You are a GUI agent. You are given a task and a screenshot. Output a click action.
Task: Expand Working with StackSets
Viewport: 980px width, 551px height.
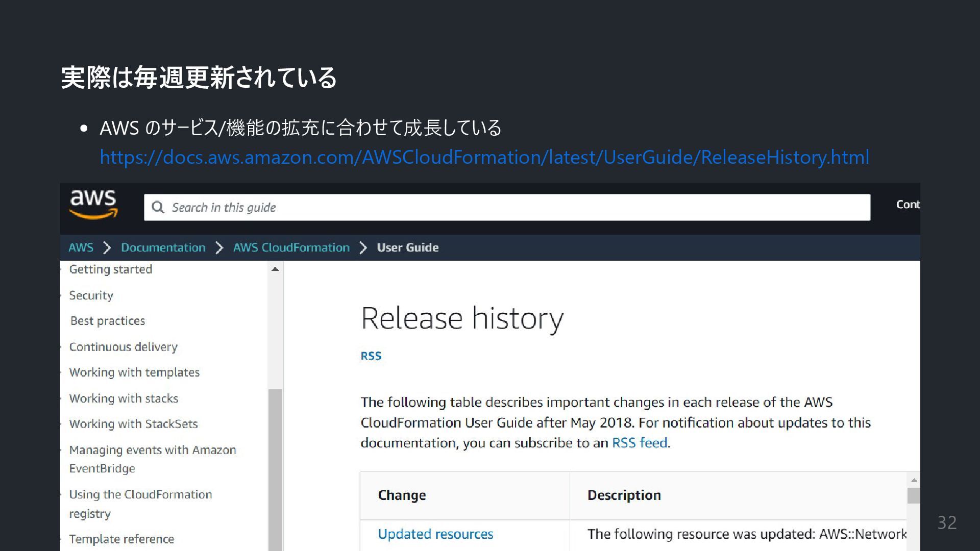pos(133,424)
